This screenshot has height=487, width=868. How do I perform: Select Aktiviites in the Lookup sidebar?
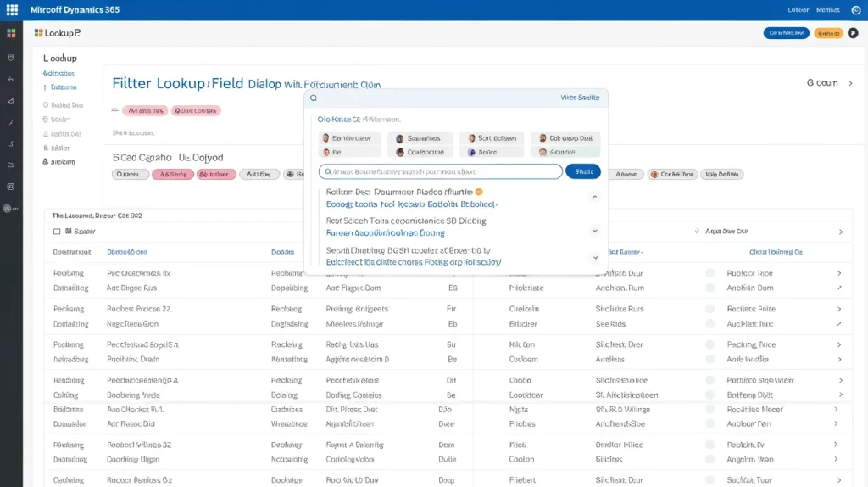pyautogui.click(x=58, y=73)
